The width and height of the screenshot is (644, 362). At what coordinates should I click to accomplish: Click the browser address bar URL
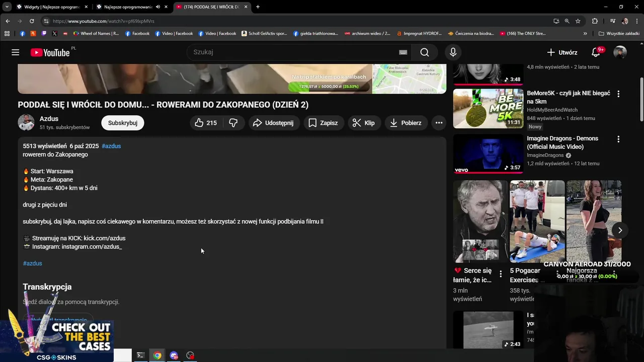103,21
